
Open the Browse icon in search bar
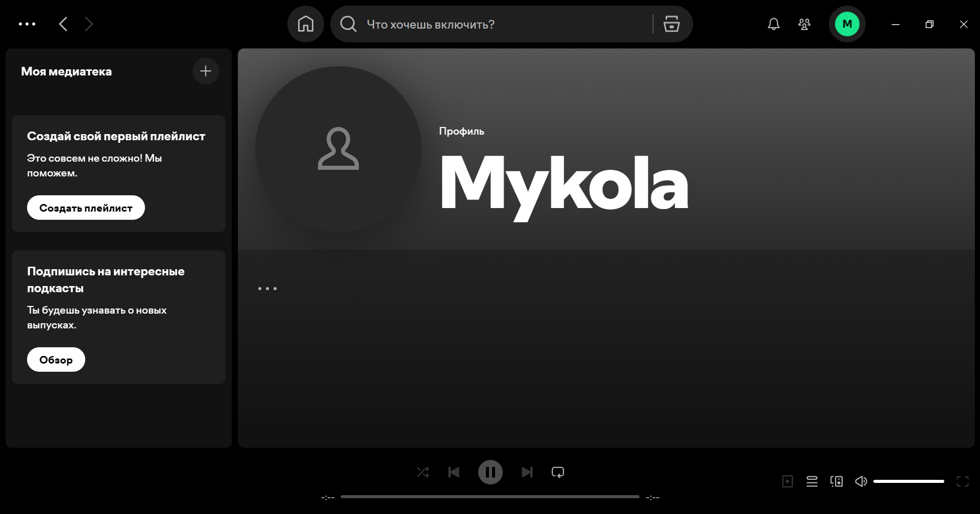point(671,24)
